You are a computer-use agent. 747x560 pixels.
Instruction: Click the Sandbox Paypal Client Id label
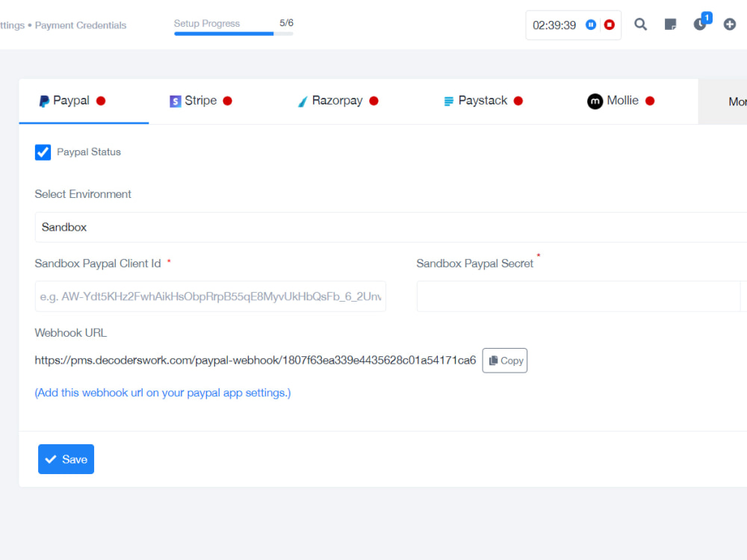(98, 264)
